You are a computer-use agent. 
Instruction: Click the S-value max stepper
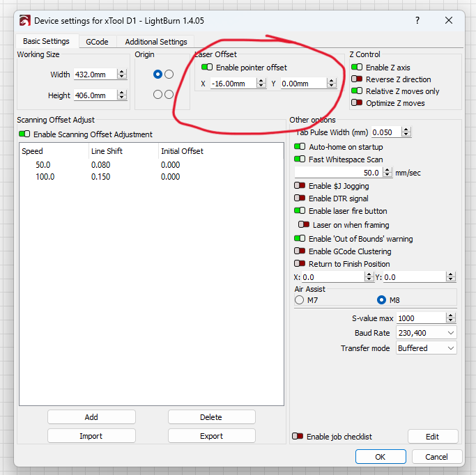[x=451, y=318]
